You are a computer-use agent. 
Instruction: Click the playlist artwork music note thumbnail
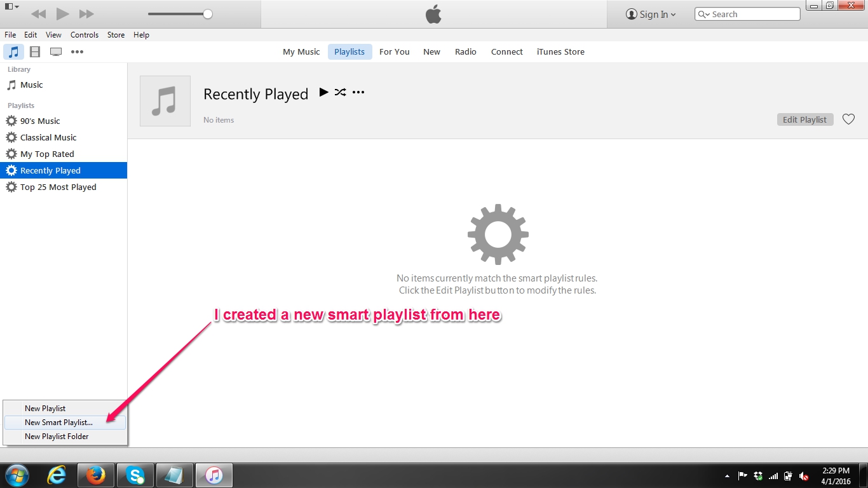165,101
